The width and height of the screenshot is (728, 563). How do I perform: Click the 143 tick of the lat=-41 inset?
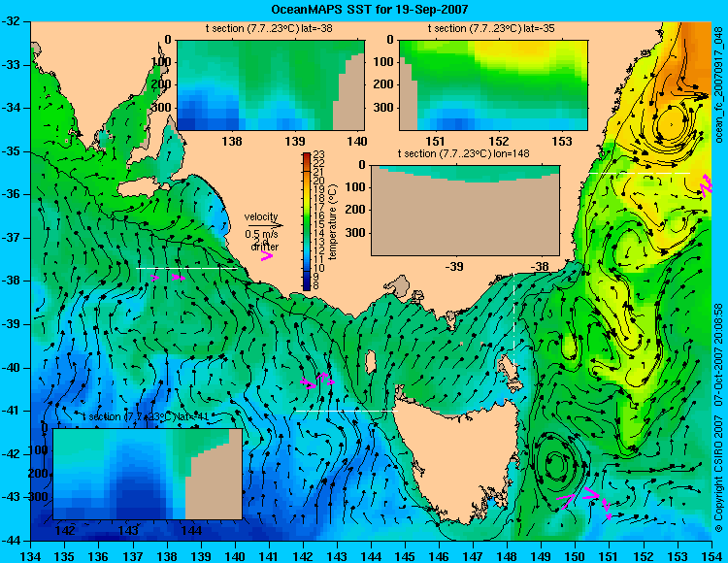[x=128, y=530]
